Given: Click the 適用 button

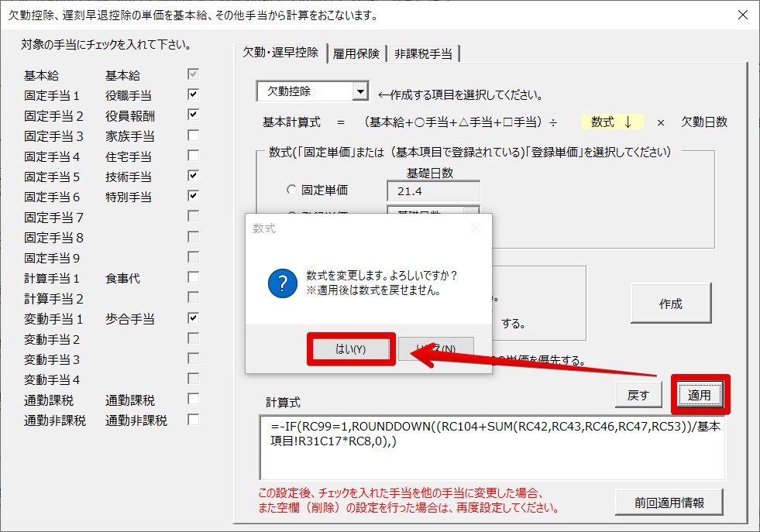Looking at the screenshot, I should [x=699, y=395].
